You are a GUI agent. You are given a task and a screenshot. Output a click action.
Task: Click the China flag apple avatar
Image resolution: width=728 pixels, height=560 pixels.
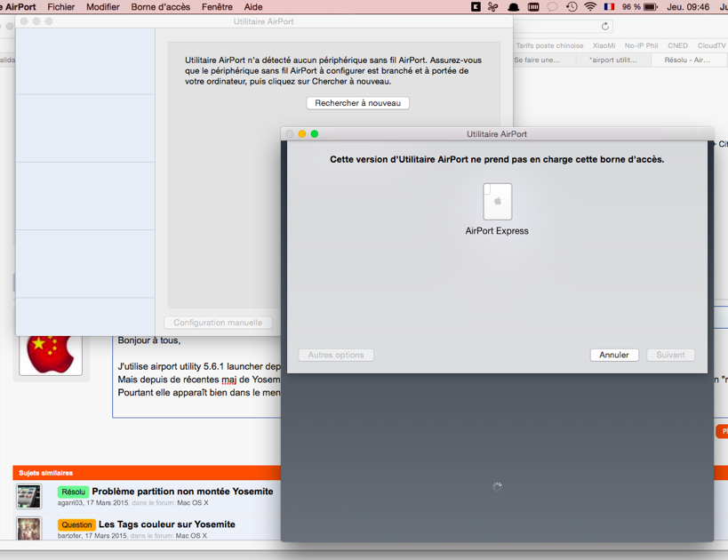pos(51,355)
